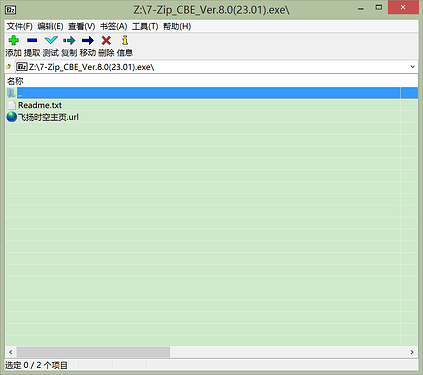Close the 7-Zip window
The image size is (423, 375).
pyautogui.click(x=403, y=8)
